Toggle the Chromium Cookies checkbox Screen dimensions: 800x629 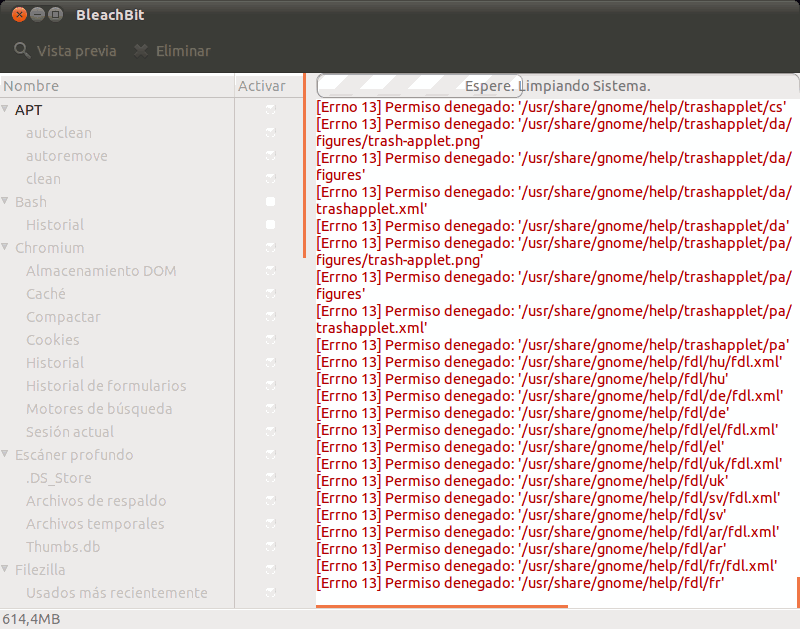270,340
